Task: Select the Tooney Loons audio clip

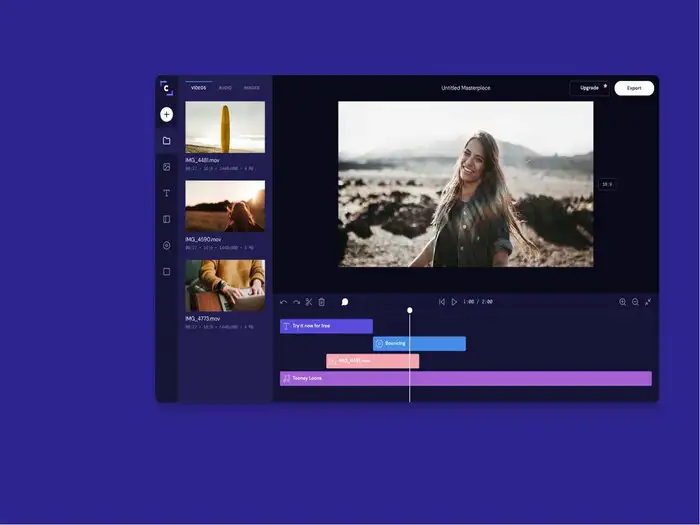Action: point(465,378)
